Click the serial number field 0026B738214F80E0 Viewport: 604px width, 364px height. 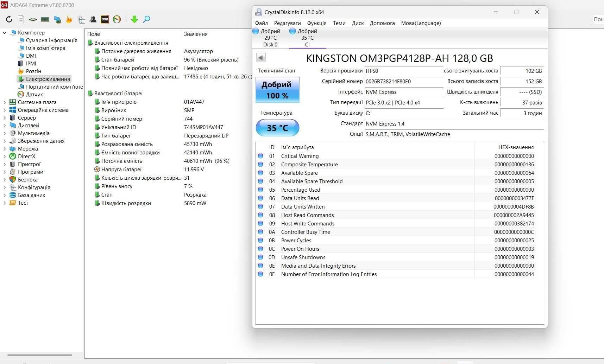[404, 81]
